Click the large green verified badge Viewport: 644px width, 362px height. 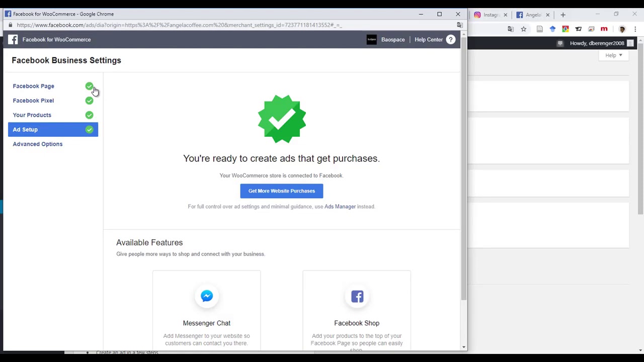(282, 119)
